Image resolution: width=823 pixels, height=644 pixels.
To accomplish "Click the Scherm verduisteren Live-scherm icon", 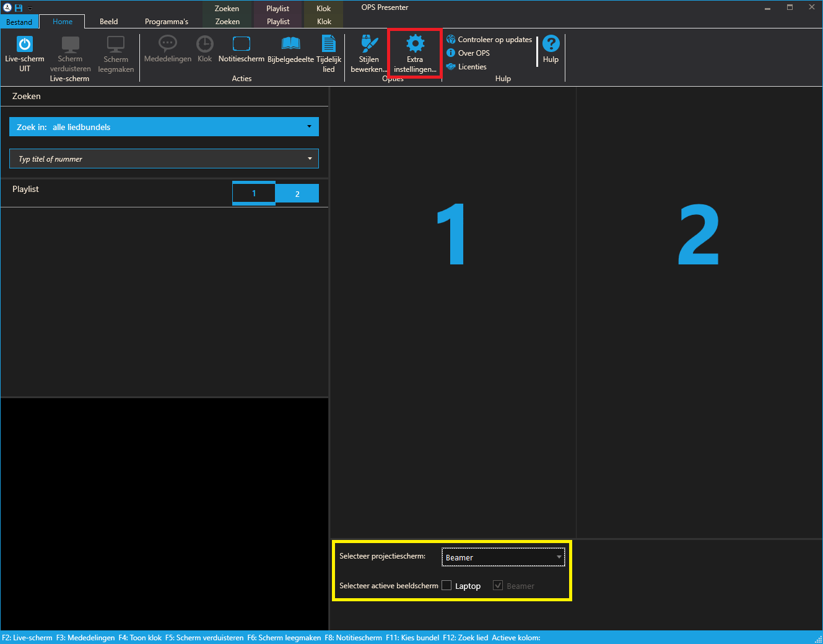I will tap(70, 45).
